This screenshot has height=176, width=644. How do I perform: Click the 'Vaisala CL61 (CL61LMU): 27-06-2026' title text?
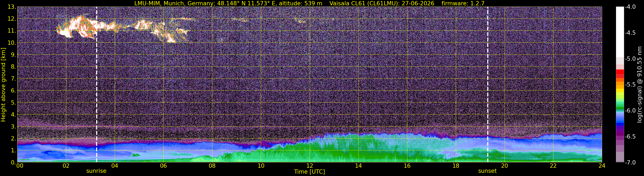pos(382,3)
